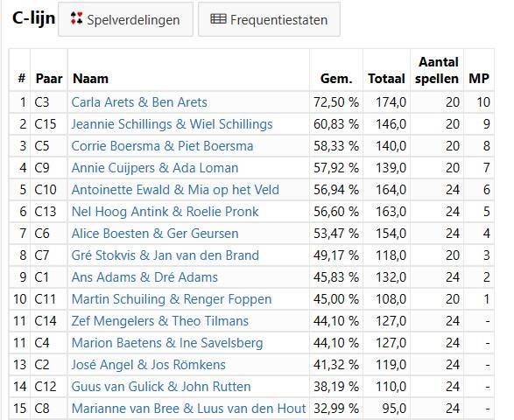Select Alice Boesten & Ger Geursen link

point(155,234)
